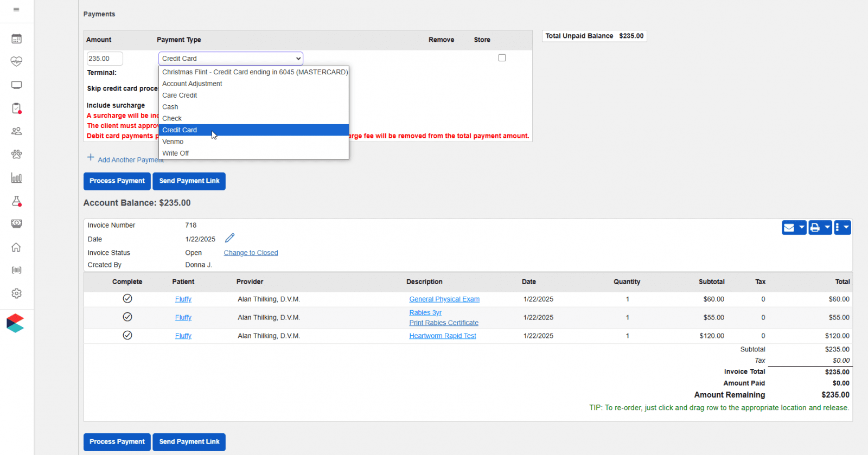Open the calendar icon in sidebar
The height and width of the screenshot is (455, 868).
click(x=16, y=39)
